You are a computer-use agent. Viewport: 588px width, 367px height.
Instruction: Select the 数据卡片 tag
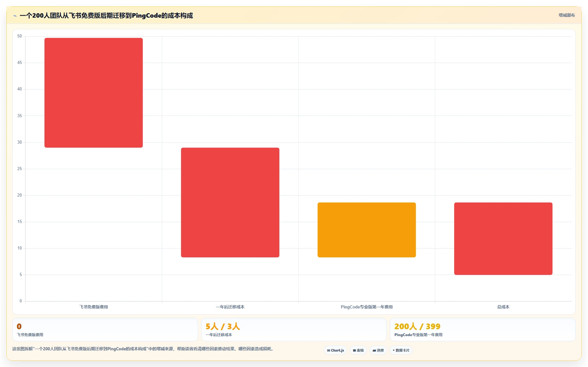tap(401, 350)
